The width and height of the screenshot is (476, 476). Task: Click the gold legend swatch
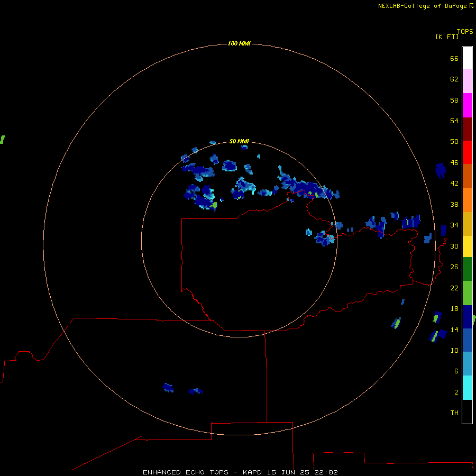[x=467, y=224]
